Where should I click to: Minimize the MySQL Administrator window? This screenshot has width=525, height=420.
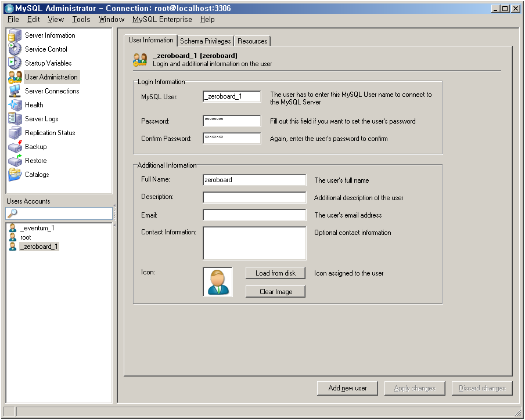496,8
